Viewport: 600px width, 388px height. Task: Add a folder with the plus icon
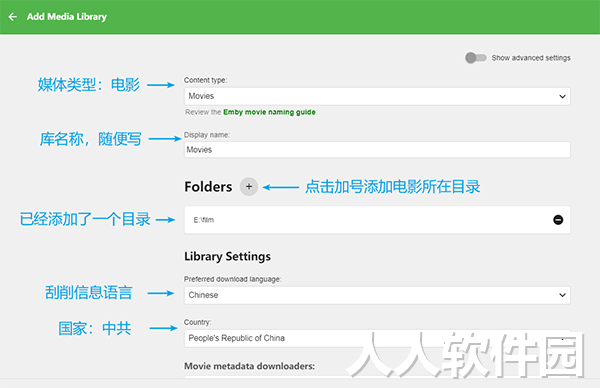point(249,187)
